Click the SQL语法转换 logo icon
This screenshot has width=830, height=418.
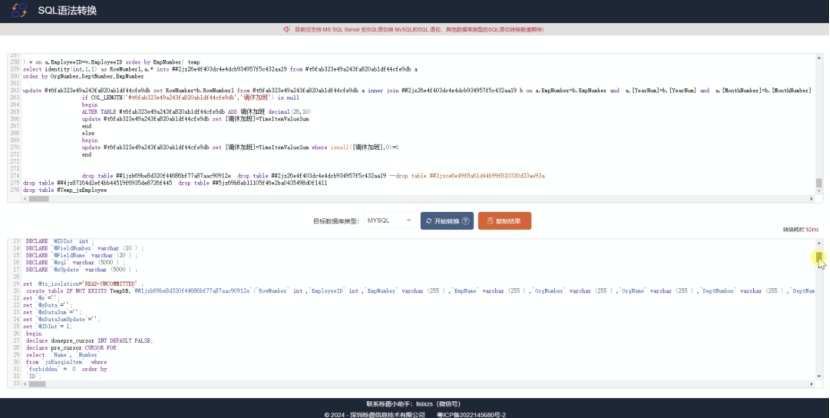tap(19, 10)
